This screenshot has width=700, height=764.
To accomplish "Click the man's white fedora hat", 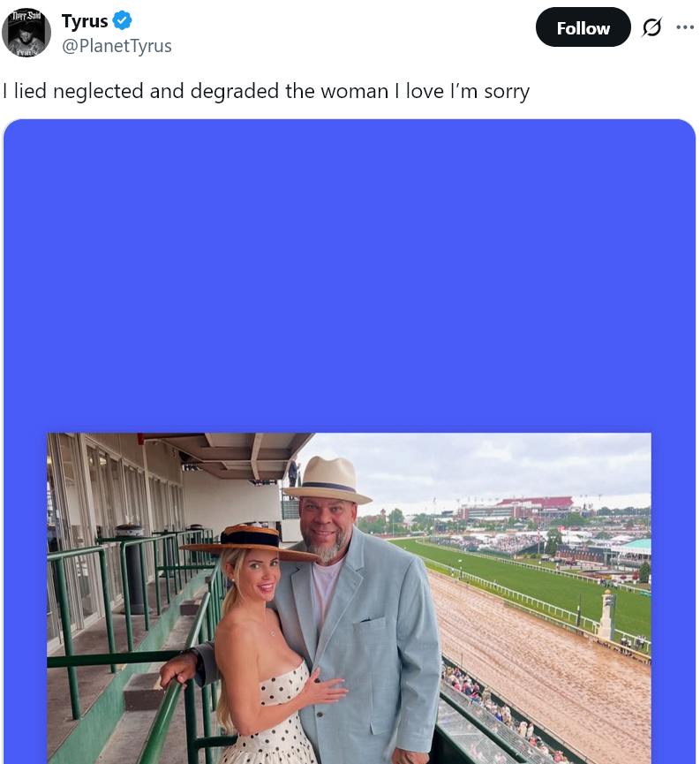I will pos(327,480).
